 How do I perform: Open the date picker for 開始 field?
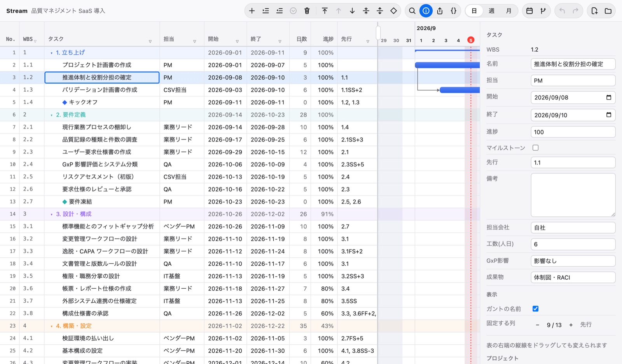609,97
